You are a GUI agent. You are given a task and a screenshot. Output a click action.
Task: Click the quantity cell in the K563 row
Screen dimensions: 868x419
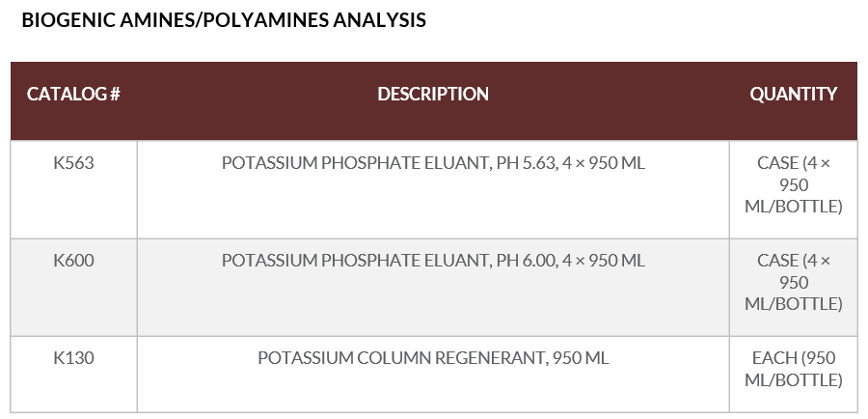[x=793, y=185]
